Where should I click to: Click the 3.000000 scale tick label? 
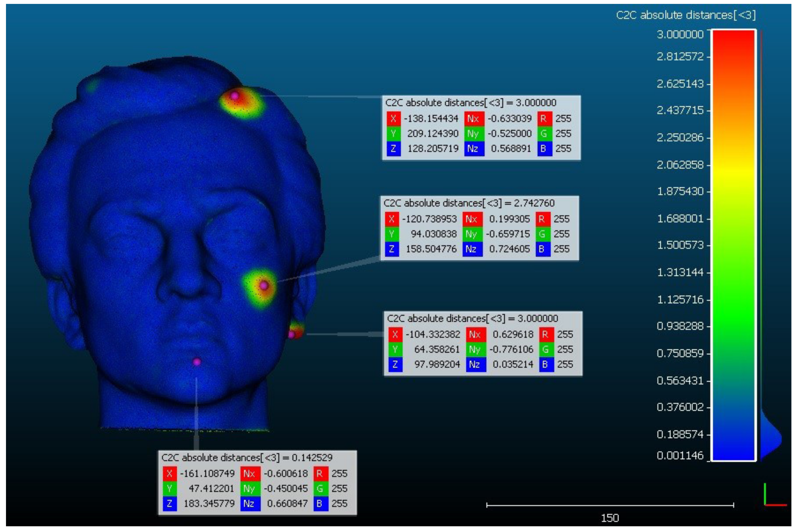pos(680,35)
